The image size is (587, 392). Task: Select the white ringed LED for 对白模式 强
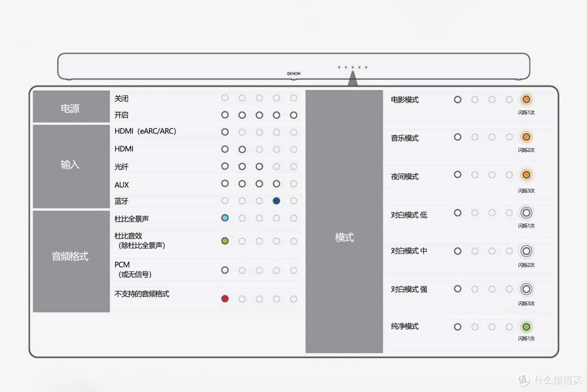coord(526,289)
